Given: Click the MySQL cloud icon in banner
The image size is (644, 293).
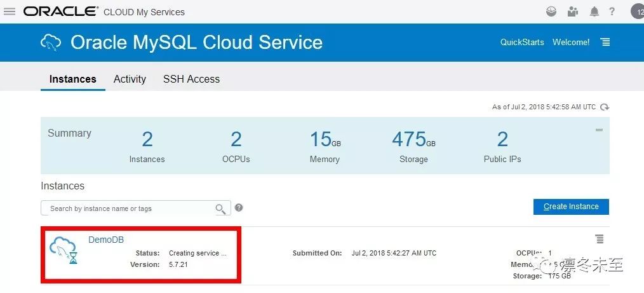Looking at the screenshot, I should coord(51,43).
